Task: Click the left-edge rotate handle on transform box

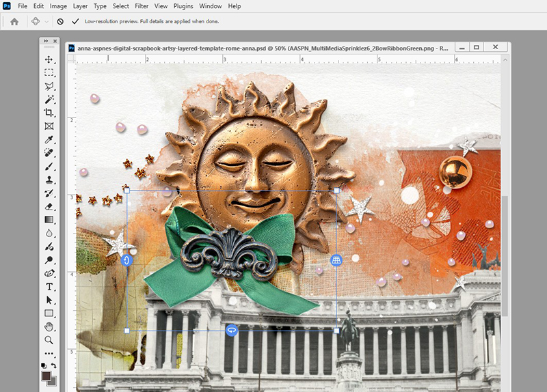Action: [126, 260]
